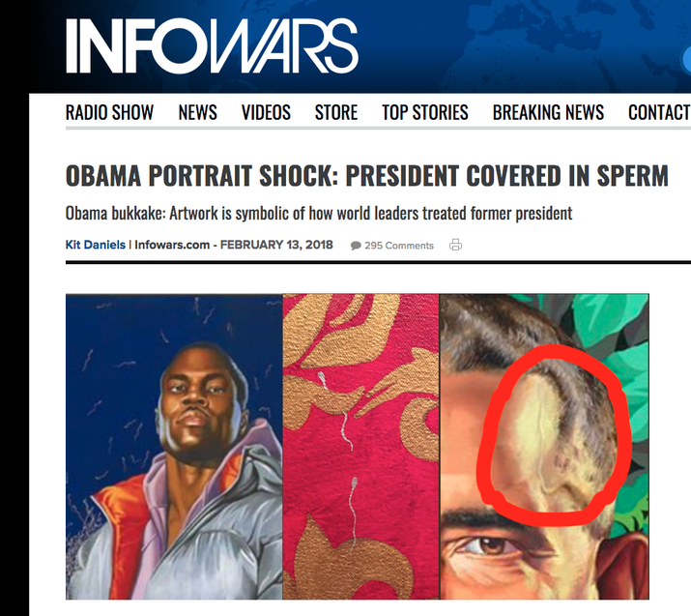Click the article subtitle about world leaders
The height and width of the screenshot is (616, 691).
[319, 214]
